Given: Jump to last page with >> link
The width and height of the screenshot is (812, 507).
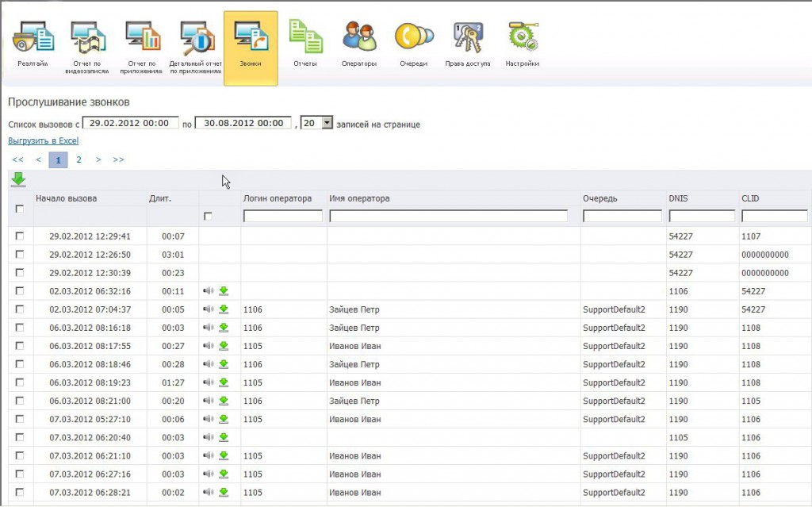Looking at the screenshot, I should 118,159.
